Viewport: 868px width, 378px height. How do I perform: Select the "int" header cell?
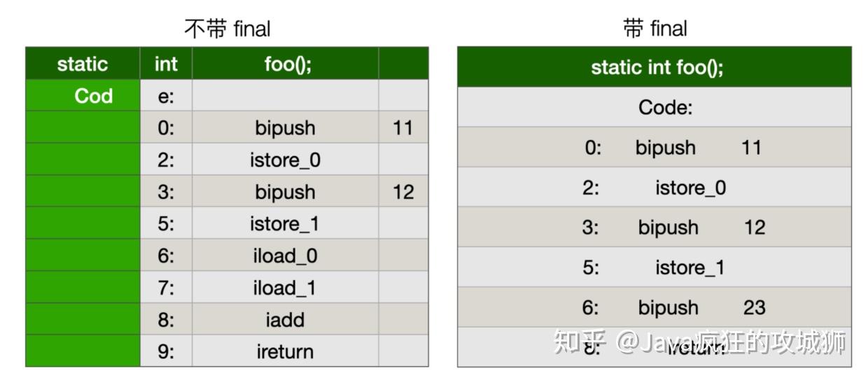coord(166,64)
